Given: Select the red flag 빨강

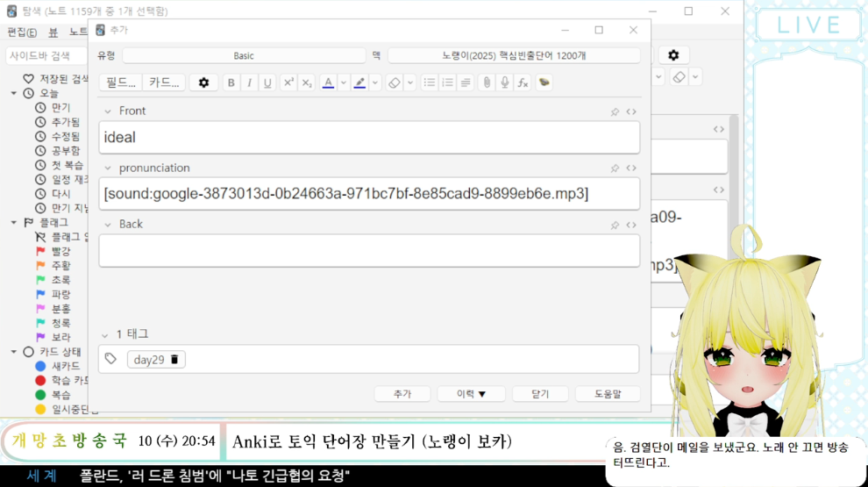Looking at the screenshot, I should coord(60,251).
